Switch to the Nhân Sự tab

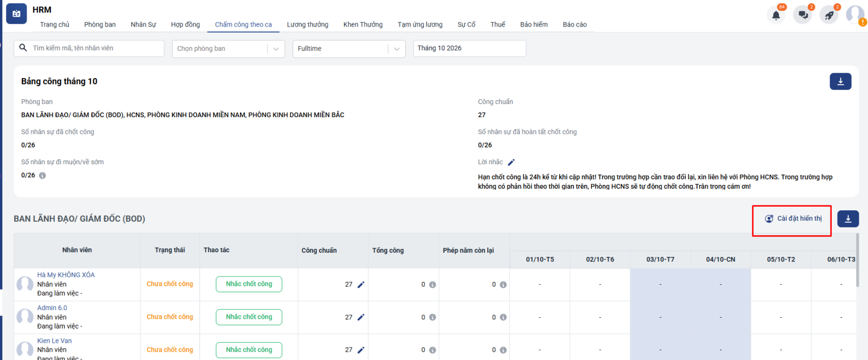coord(143,24)
